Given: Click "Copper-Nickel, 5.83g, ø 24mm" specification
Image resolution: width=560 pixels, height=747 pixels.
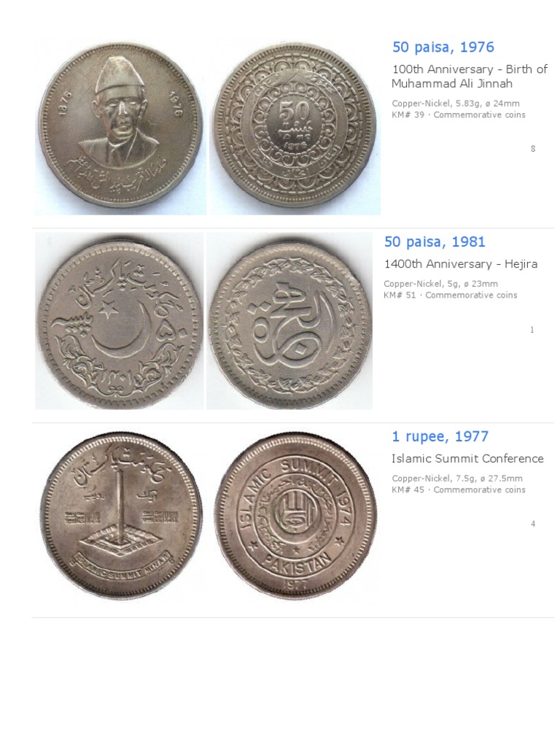Looking at the screenshot, I should 456,104.
